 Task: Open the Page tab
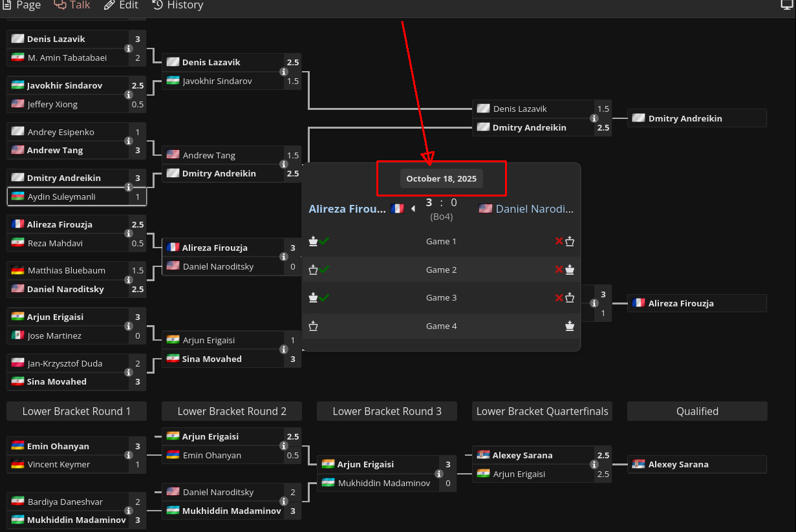[x=21, y=5]
